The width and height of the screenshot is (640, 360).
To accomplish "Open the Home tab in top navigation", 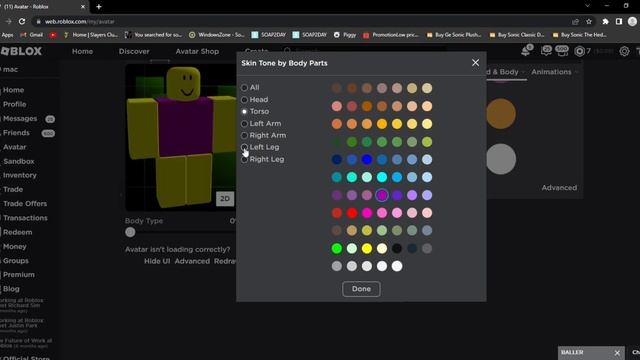I will tap(82, 51).
